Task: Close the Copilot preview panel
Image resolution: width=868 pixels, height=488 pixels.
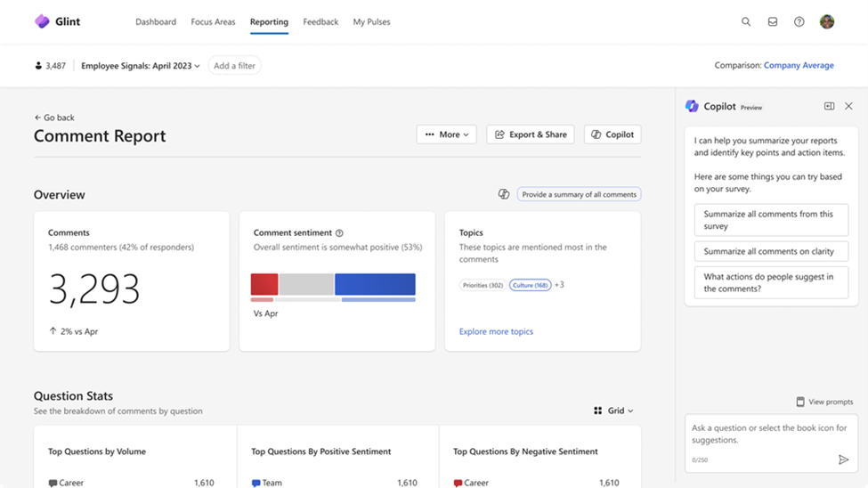Action: click(x=848, y=106)
